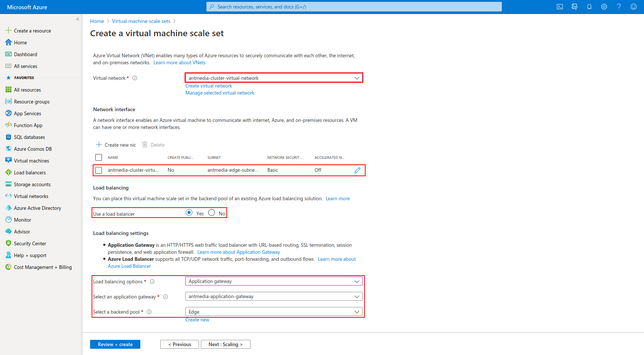Open the Load balancing options dropdown
This screenshot has width=644, height=355.
coord(274,281)
